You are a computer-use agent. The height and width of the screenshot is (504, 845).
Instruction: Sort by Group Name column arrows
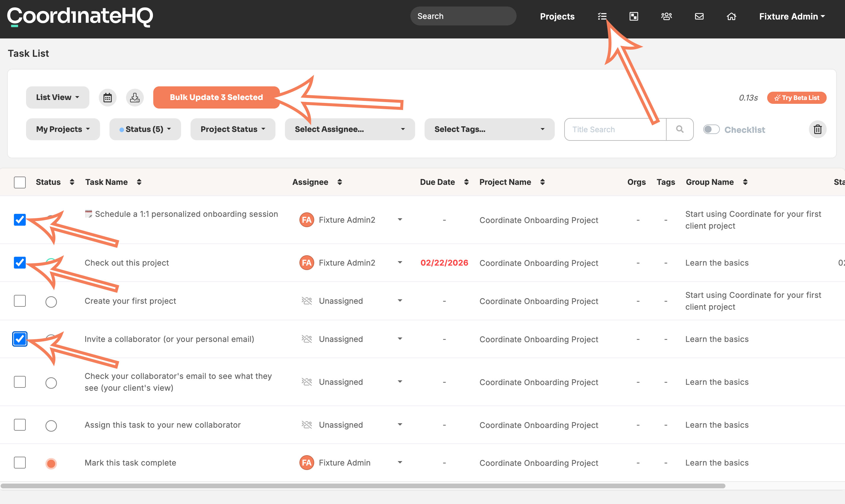[x=745, y=182]
